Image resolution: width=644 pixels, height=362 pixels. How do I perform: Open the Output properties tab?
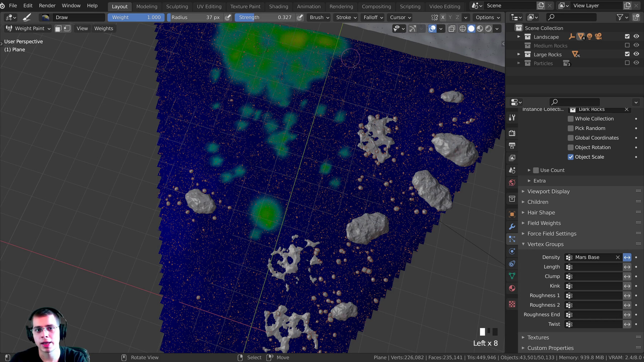[512, 145]
